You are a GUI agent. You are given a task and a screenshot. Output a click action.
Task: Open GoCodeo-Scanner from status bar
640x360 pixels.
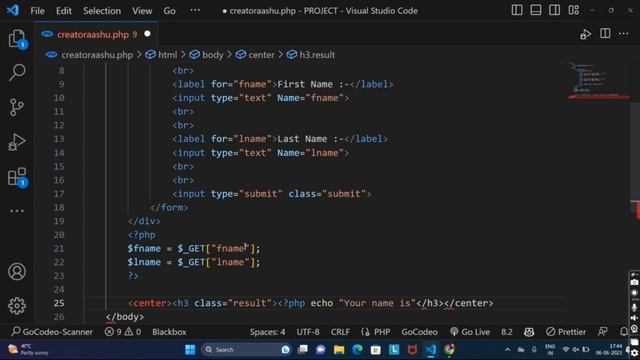(x=52, y=332)
